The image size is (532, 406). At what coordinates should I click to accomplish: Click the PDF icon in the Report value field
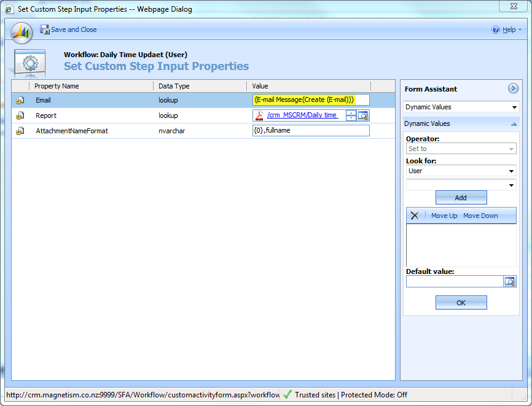[x=259, y=115]
